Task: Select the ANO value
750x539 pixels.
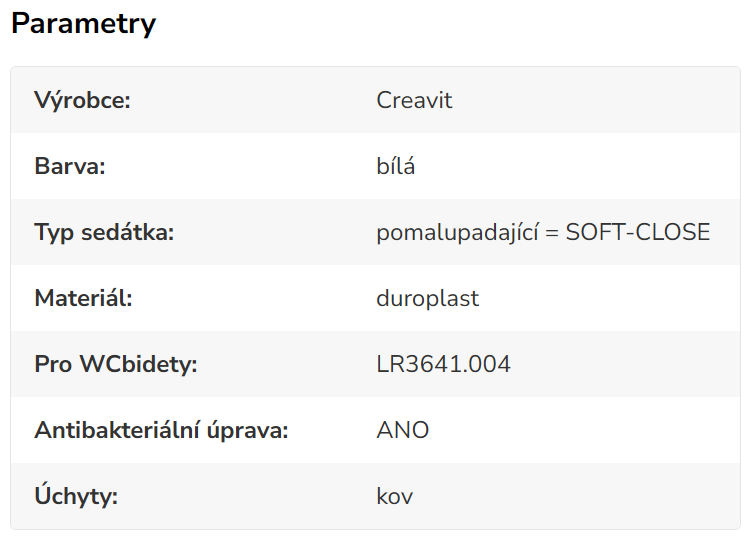Action: 403,430
